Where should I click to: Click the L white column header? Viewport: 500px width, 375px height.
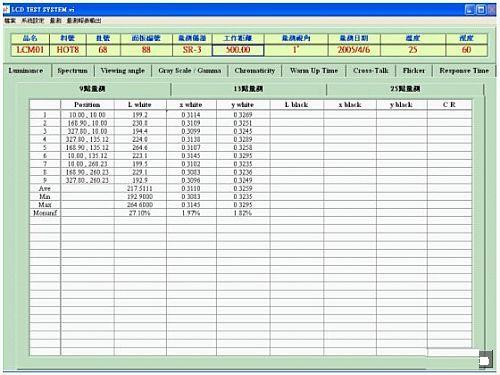click(140, 105)
